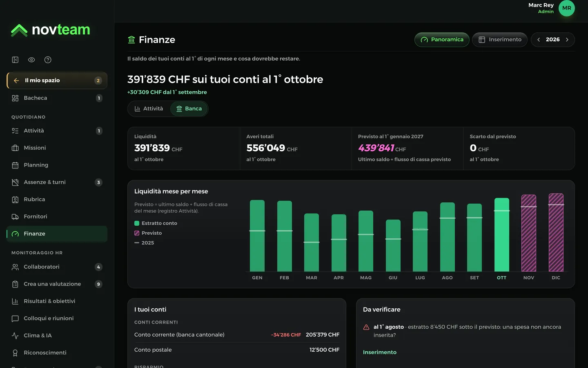Click the Inserimento link in Da verificare
The height and width of the screenshot is (368, 588).
tap(380, 352)
